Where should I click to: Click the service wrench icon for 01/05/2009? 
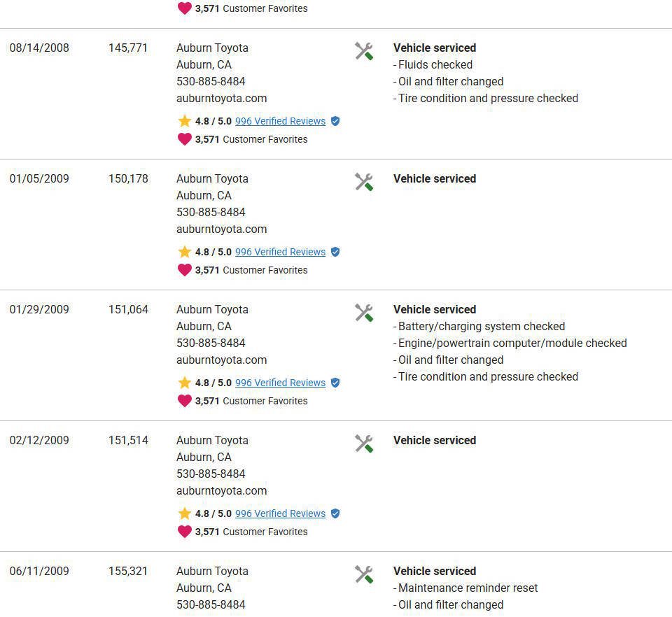[364, 182]
